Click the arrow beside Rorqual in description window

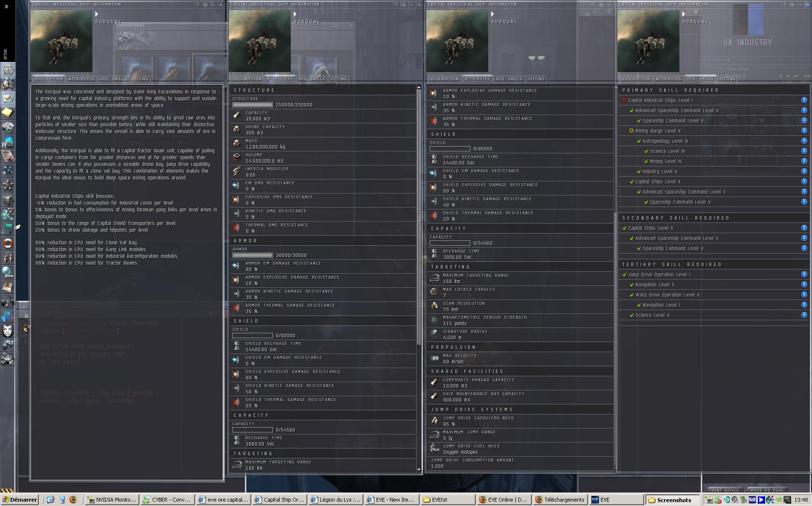pyautogui.click(x=97, y=14)
